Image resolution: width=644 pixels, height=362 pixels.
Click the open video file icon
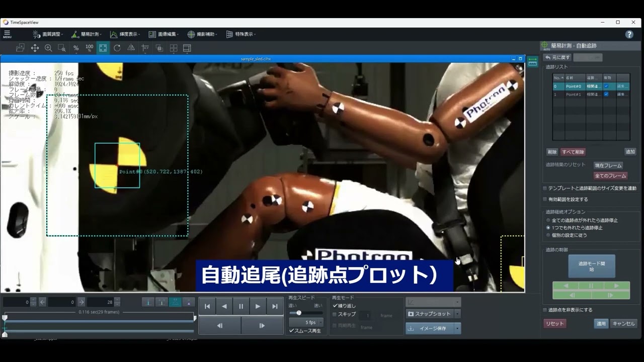click(20, 48)
